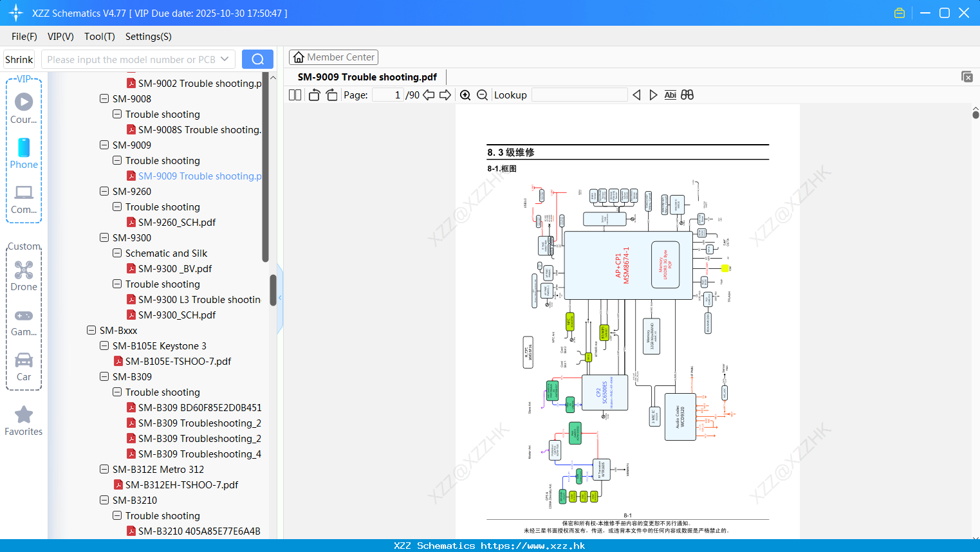This screenshot has width=980, height=552.
Task: Open the Drone category
Action: pos(24,275)
